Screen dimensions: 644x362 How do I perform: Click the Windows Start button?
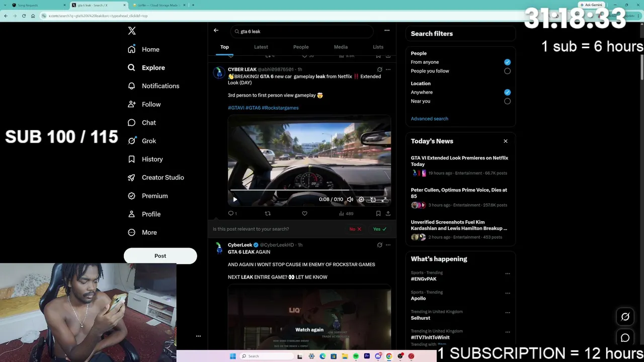[232, 356]
